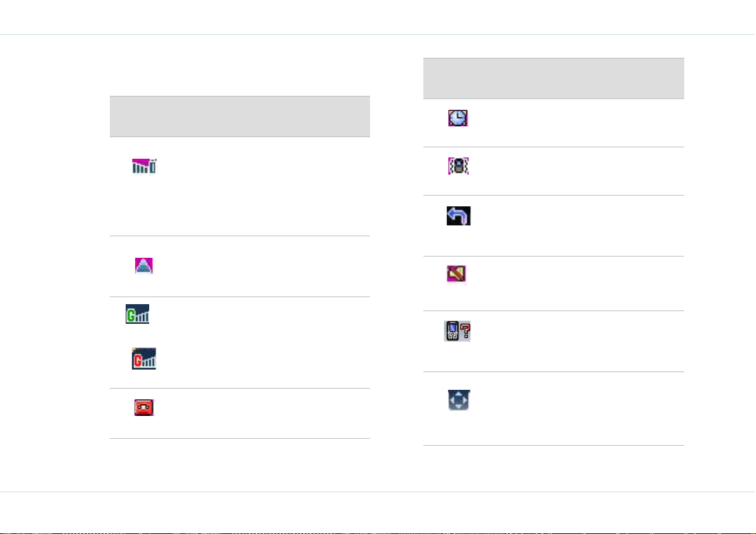
Task: Click the gray header bar of the right table
Action: [x=554, y=79]
